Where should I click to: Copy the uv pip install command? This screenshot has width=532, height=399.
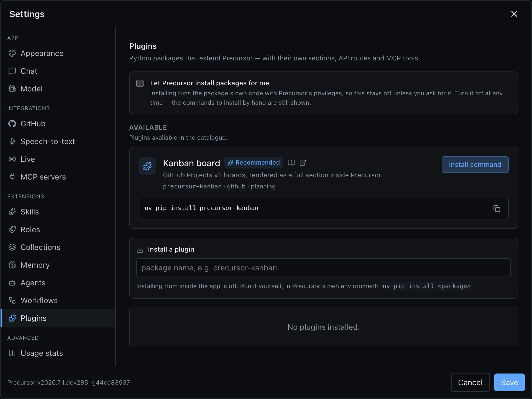coord(497,209)
